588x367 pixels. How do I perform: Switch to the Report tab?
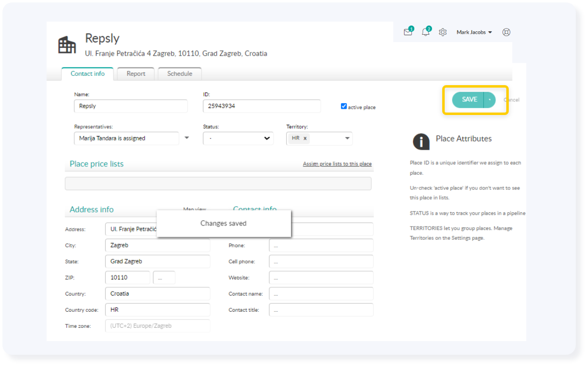136,74
